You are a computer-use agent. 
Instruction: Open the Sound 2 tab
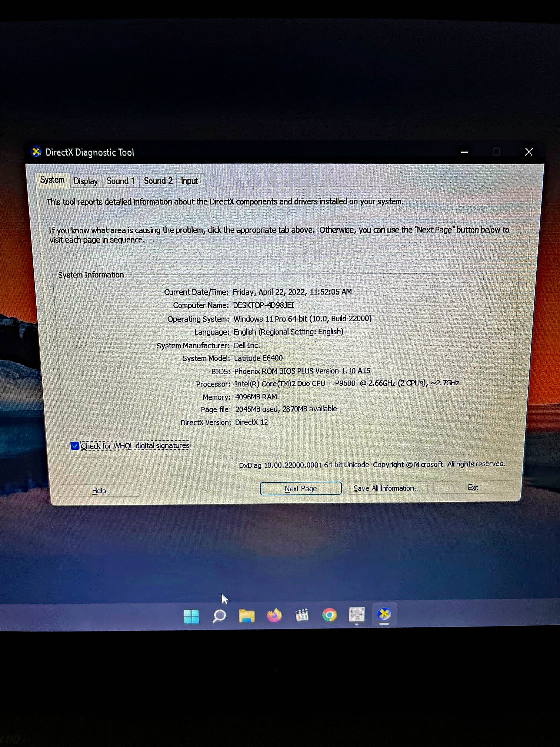click(158, 181)
